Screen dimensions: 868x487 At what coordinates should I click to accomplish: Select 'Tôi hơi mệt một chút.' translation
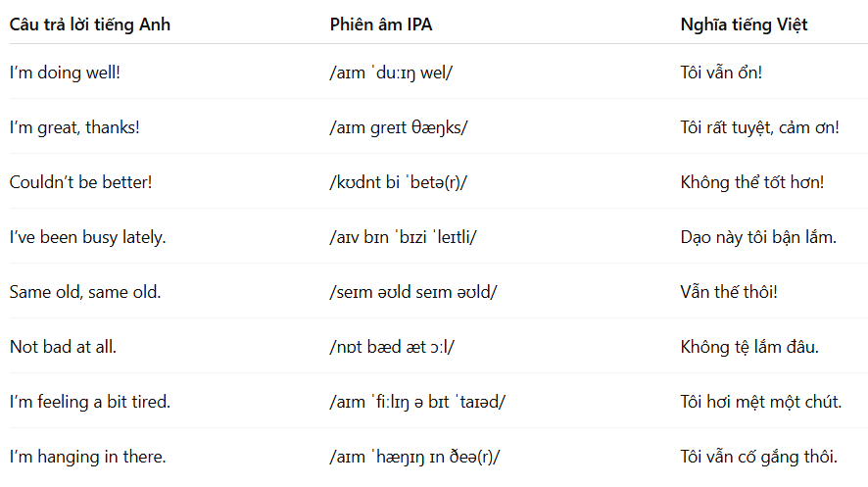761,401
